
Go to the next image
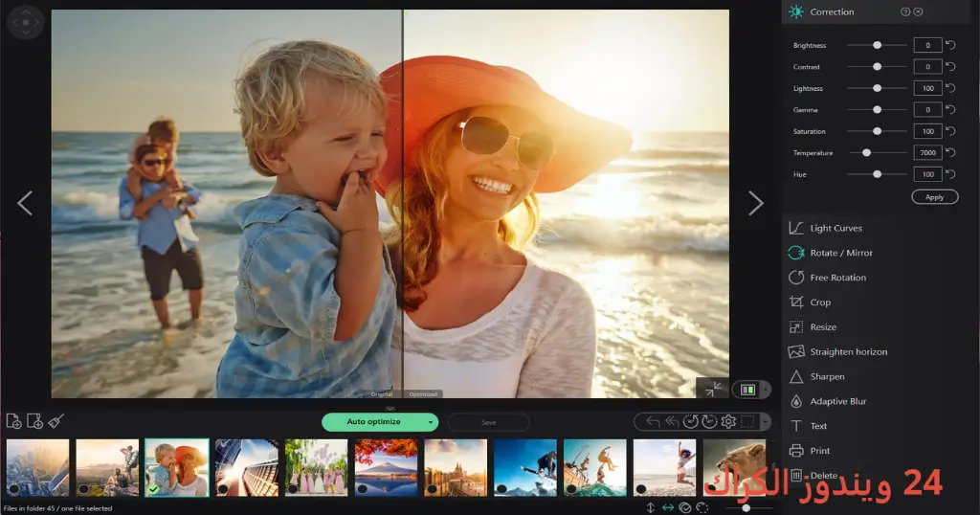(x=756, y=203)
